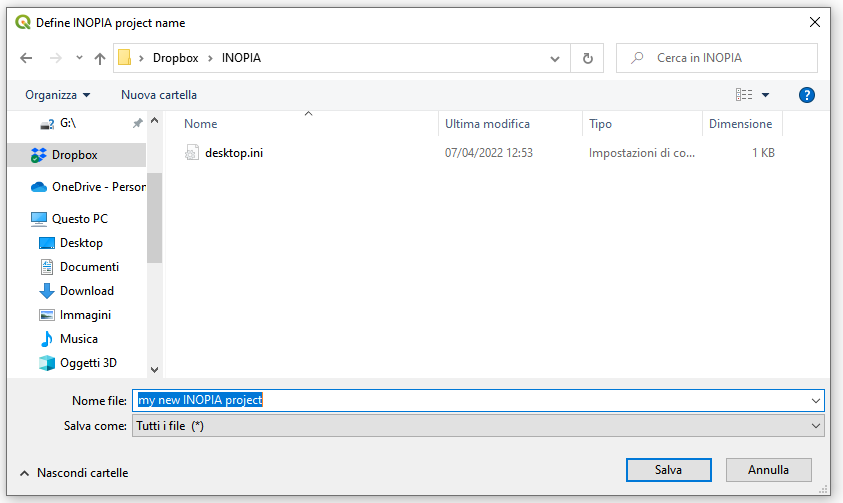Open Documenti folder in sidebar
Screen dimensions: 843x503
pyautogui.click(x=79, y=267)
